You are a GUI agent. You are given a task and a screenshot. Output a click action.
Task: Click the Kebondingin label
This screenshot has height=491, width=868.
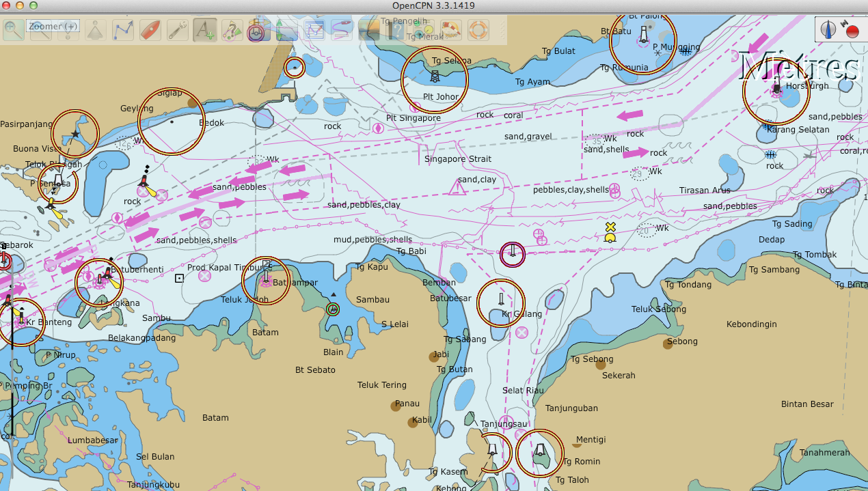coord(752,324)
